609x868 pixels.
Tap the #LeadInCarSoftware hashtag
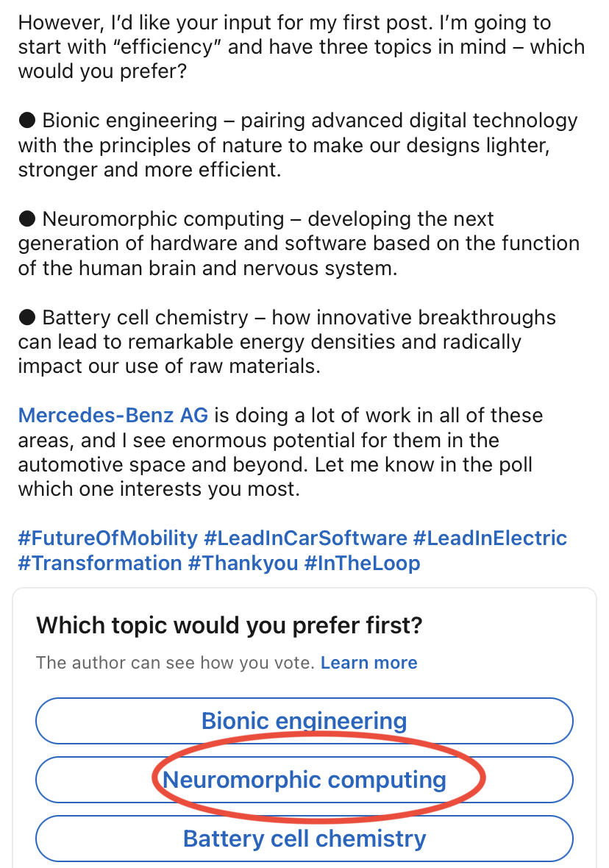(305, 538)
